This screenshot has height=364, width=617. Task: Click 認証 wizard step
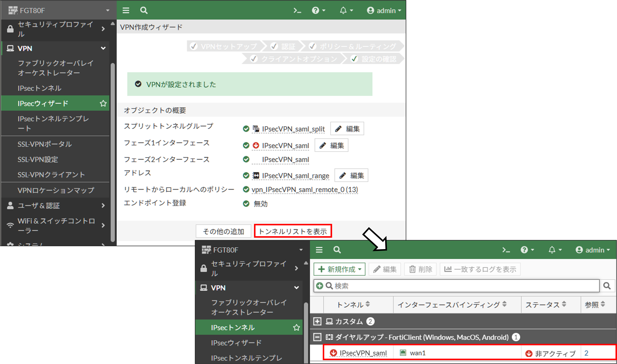(x=283, y=46)
